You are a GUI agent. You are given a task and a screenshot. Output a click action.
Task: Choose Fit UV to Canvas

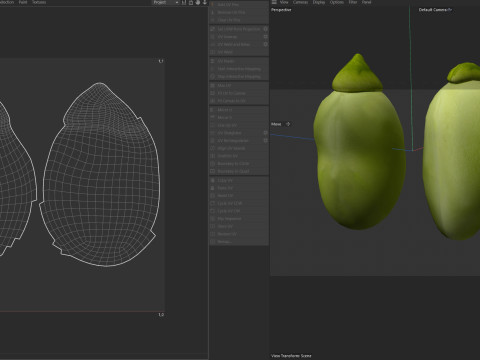[x=239, y=93]
